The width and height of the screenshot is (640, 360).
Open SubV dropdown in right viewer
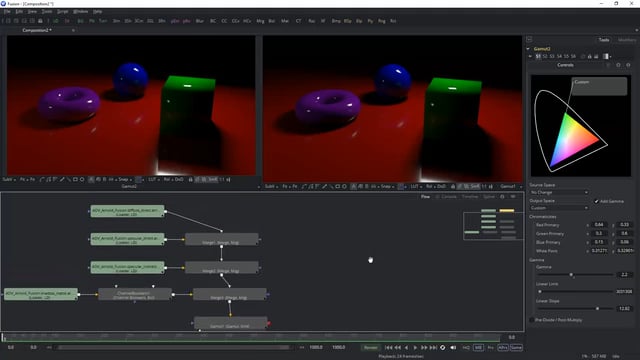click(x=271, y=187)
